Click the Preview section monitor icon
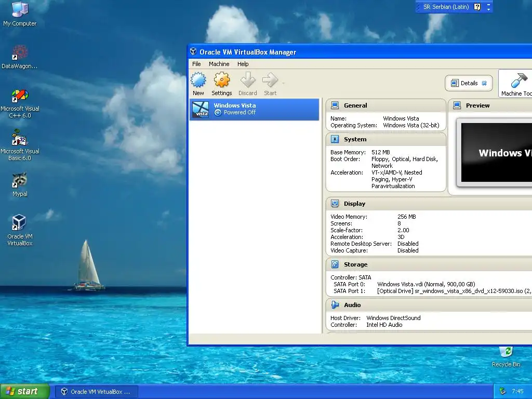 (457, 105)
